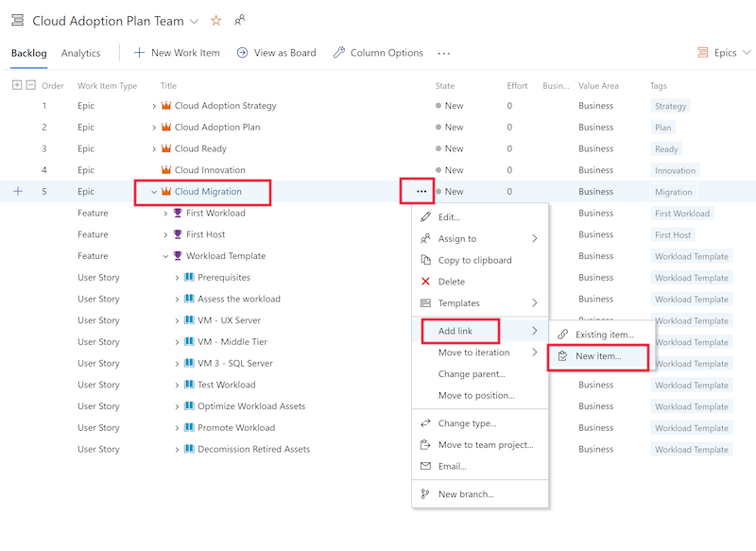Collapse all rows with the minus box icon

[x=31, y=85]
